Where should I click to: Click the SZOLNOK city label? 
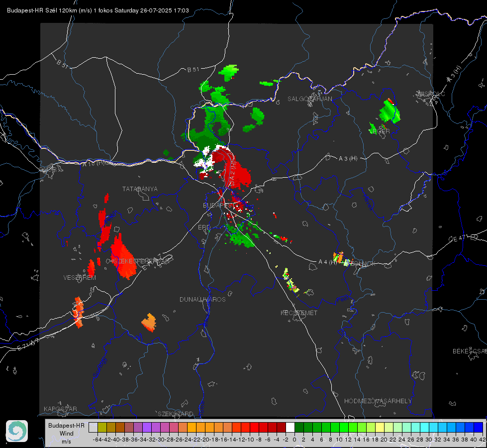coord(360,263)
